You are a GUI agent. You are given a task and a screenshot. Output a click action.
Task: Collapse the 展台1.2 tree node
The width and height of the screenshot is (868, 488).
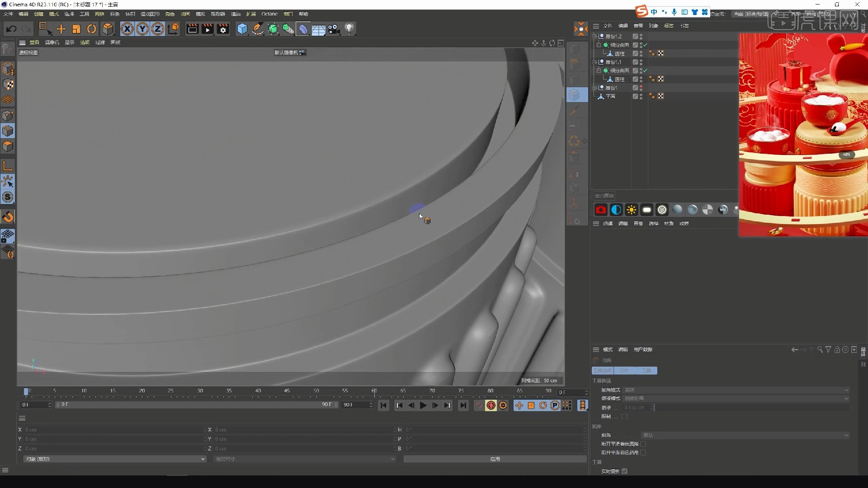pos(595,36)
